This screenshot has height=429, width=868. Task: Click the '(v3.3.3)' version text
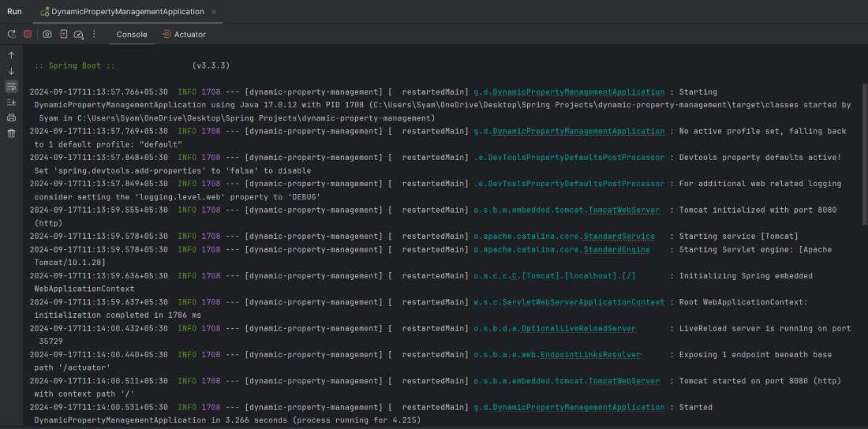coord(211,66)
